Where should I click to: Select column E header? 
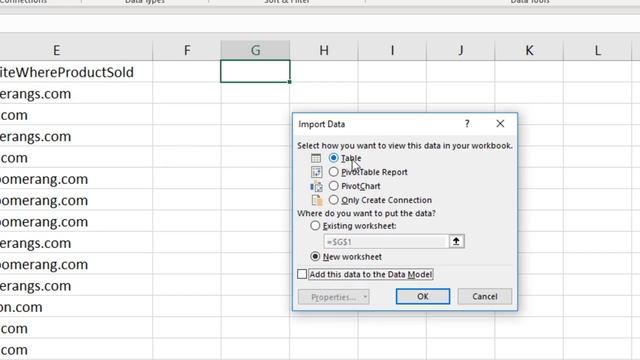56,51
